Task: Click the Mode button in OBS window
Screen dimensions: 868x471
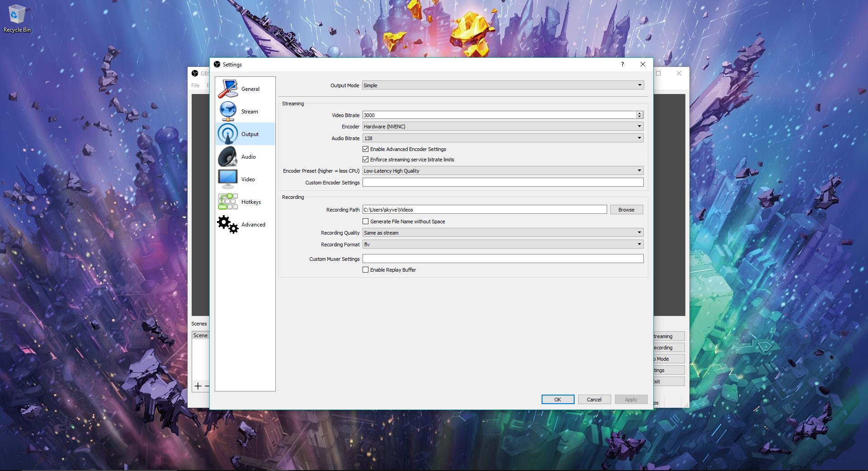Action: (669, 358)
